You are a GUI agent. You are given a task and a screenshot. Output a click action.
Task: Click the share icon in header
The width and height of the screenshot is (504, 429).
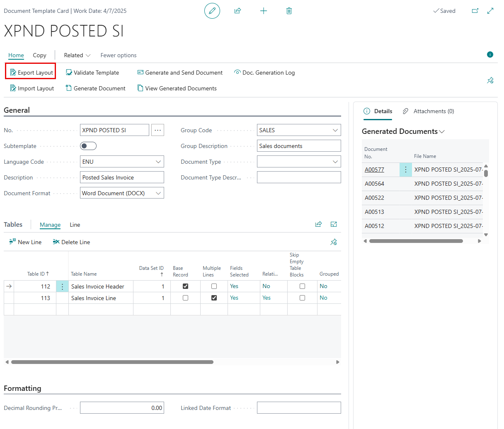[x=237, y=11]
